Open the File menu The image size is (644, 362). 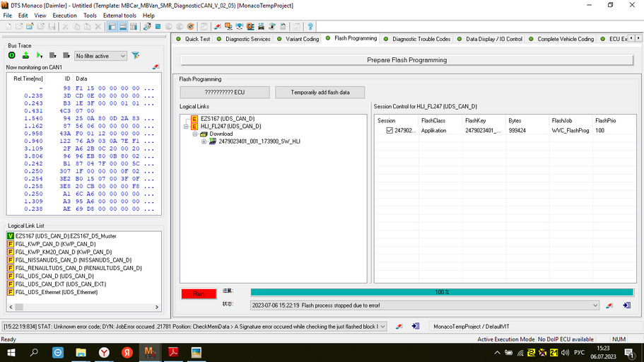tap(7, 16)
